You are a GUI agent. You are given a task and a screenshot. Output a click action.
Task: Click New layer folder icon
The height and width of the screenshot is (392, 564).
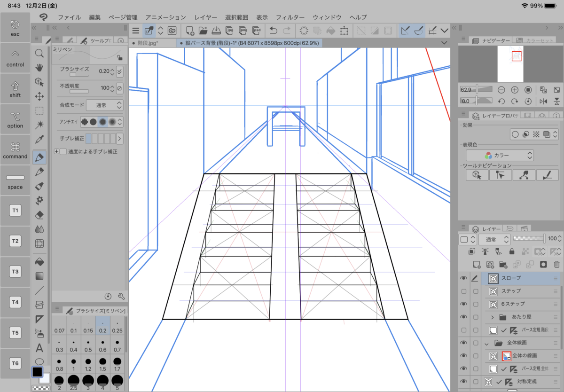(503, 264)
